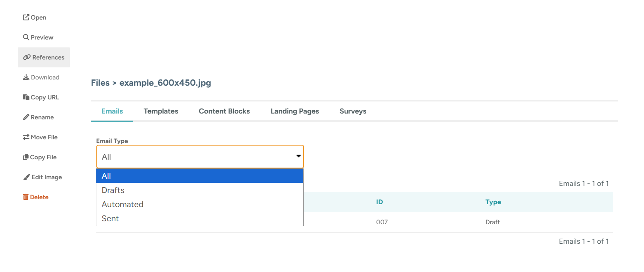Image resolution: width=644 pixels, height=272 pixels.
Task: Click the Preview magnifier icon
Action: tap(26, 37)
